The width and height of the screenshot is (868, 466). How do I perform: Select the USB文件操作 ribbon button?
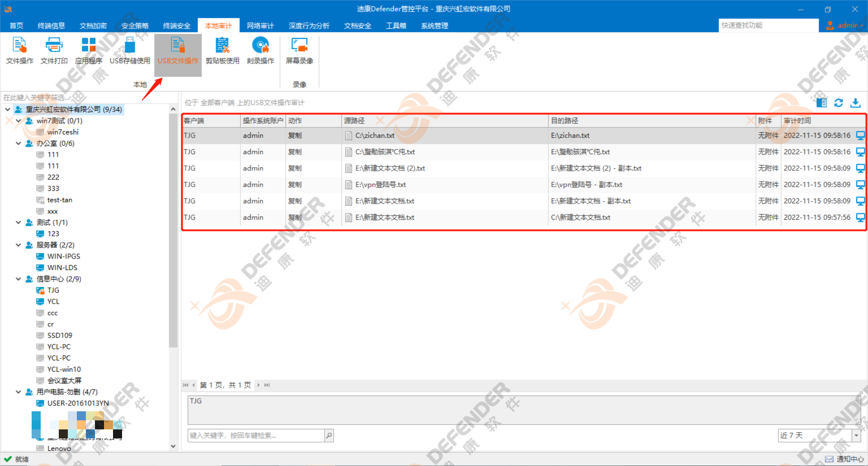[x=178, y=55]
